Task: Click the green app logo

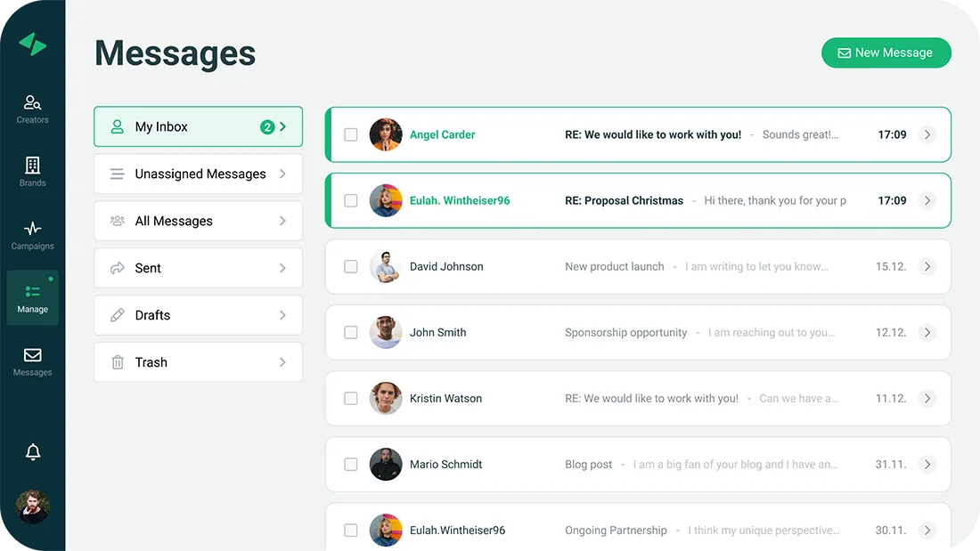Action: pyautogui.click(x=32, y=45)
